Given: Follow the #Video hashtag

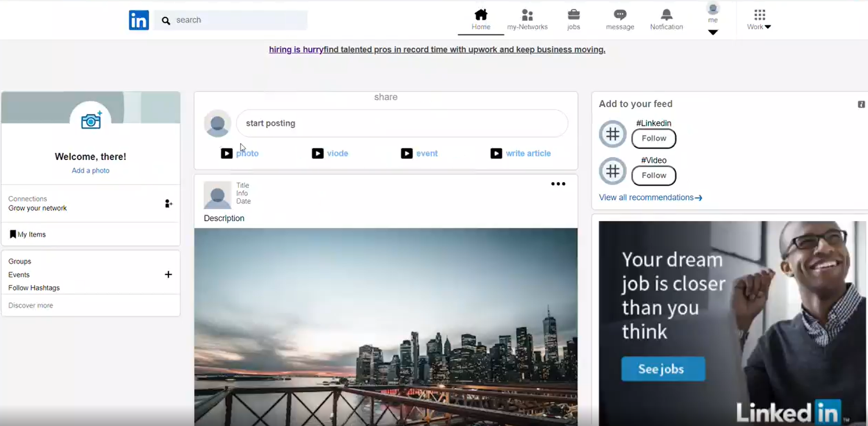Looking at the screenshot, I should coord(654,175).
